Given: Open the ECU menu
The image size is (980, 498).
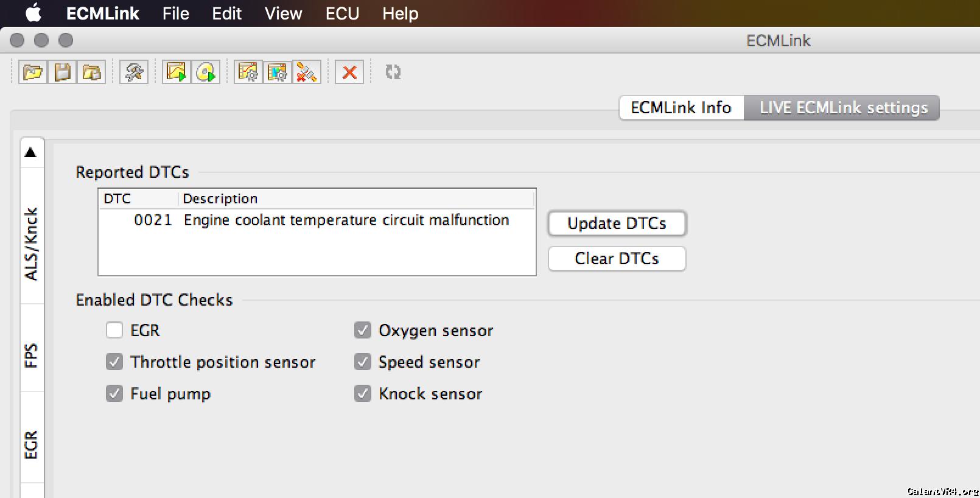Looking at the screenshot, I should tap(342, 13).
